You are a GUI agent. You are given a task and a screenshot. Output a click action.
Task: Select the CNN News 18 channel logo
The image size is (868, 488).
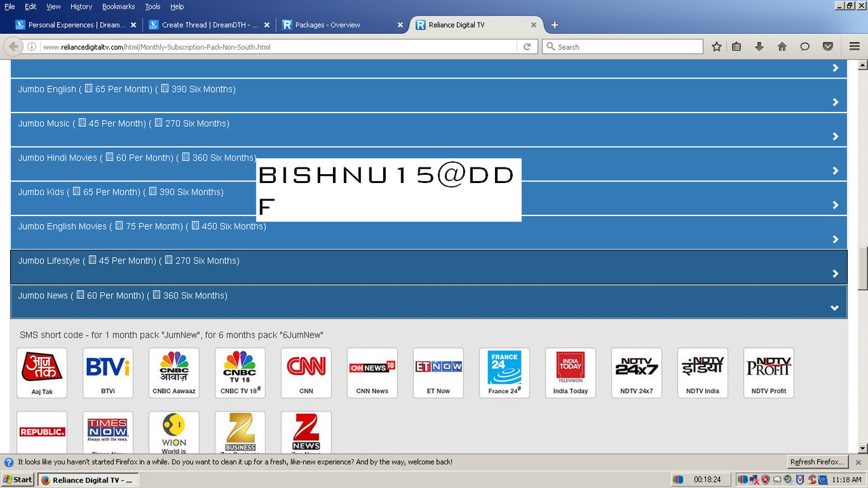click(x=372, y=373)
